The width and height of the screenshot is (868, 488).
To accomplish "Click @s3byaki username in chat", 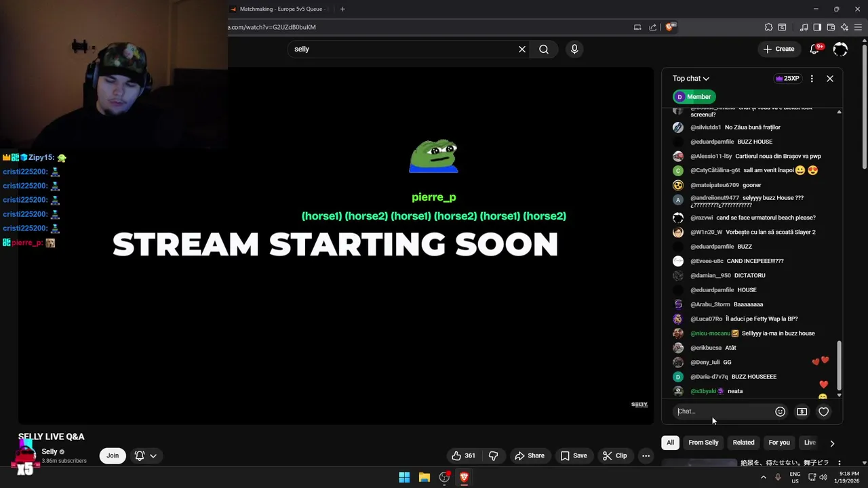I will (x=703, y=391).
